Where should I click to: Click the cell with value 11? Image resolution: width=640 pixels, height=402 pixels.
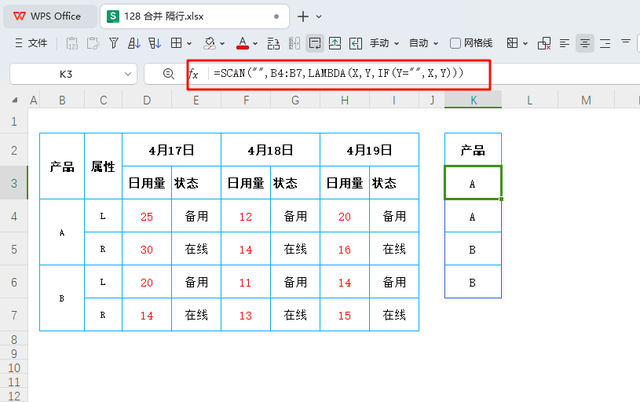(246, 282)
